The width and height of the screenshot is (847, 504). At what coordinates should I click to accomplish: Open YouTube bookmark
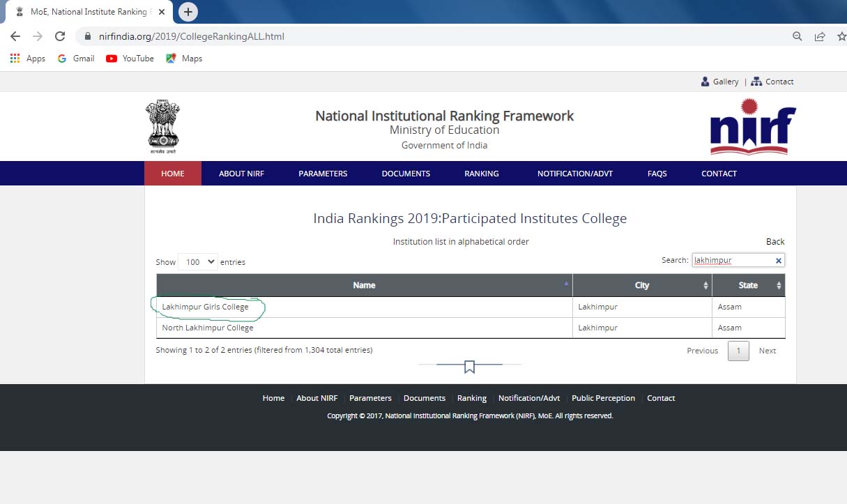point(130,59)
